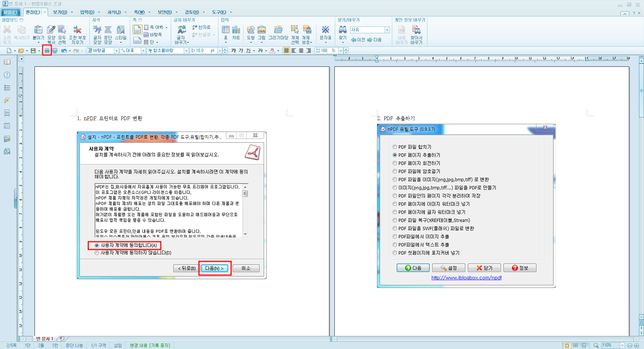This screenshot has width=644, height=349.
Task: Open the 사유 dropdown in 개인 정보 바꾸기
Action: pos(387,30)
